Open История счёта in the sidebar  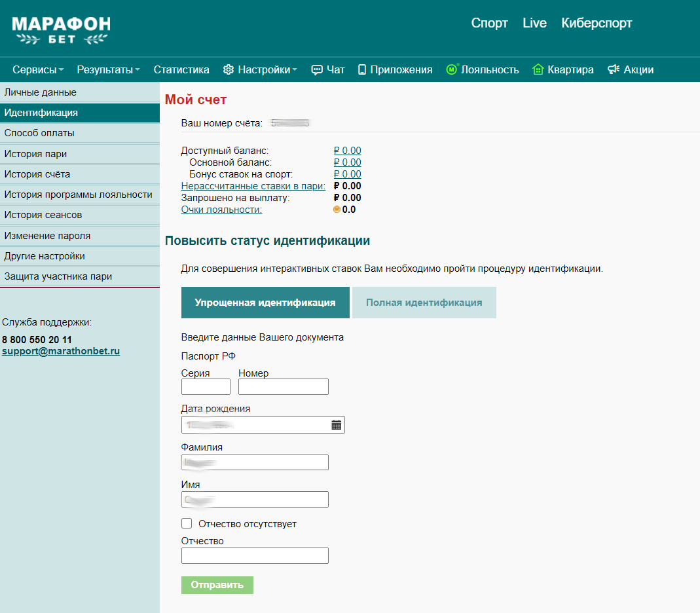(80, 174)
